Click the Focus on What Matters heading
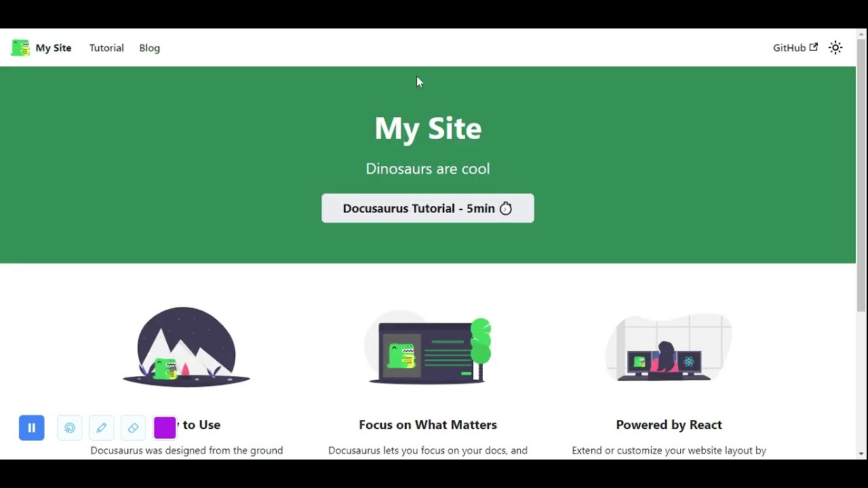 point(428,425)
